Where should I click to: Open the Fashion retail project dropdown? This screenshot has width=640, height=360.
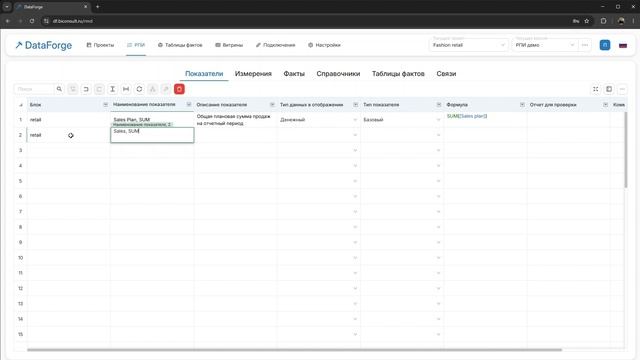[468, 45]
